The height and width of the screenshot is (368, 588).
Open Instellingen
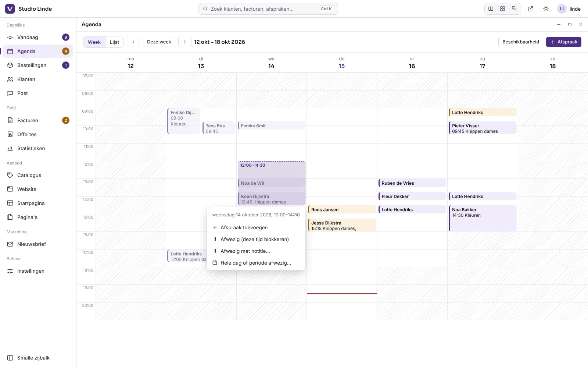(x=38, y=271)
